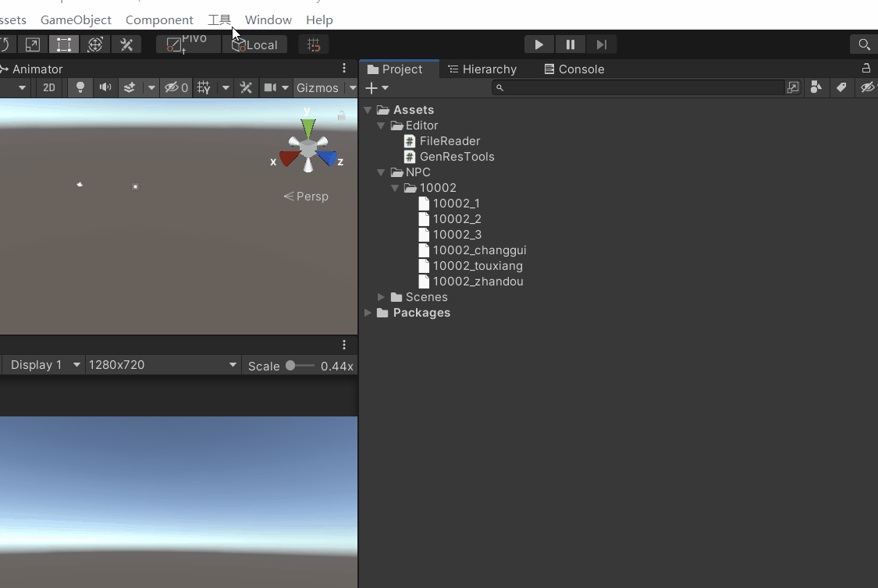878x588 pixels.
Task: Pause the game playback
Action: pyautogui.click(x=570, y=44)
